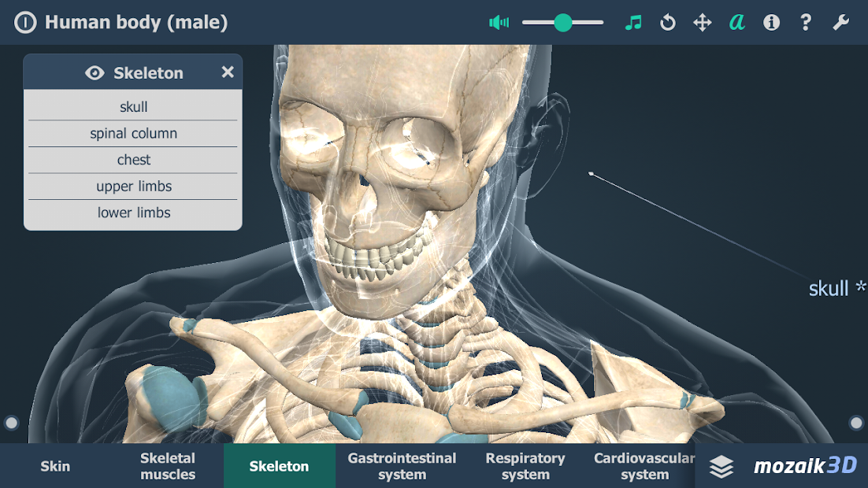This screenshot has height=488, width=868.
Task: Adjust the volume slider
Action: [x=562, y=23]
